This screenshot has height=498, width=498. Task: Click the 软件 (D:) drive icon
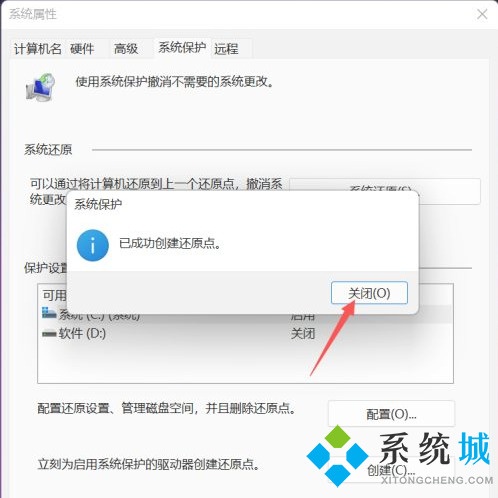pyautogui.click(x=49, y=333)
